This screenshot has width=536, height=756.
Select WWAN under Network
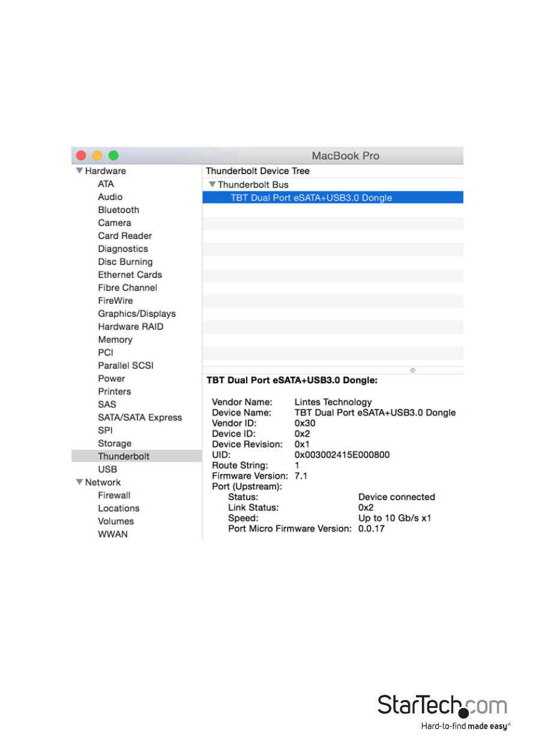(113, 534)
